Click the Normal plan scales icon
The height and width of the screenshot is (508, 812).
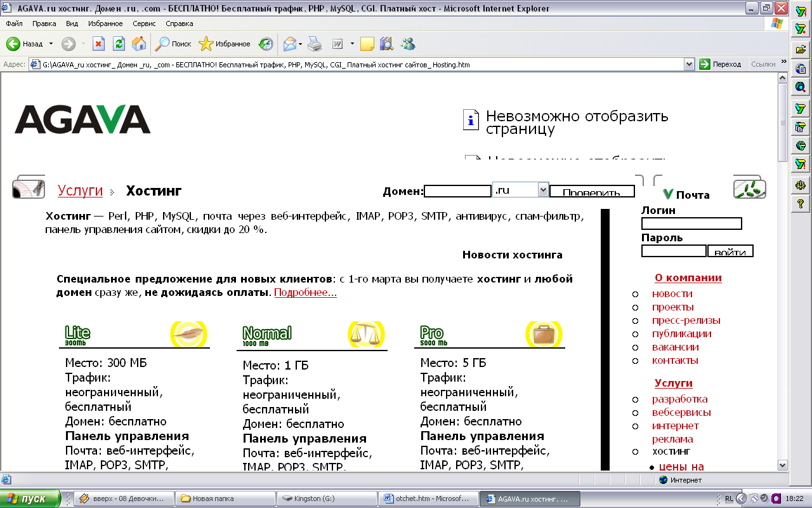(367, 334)
